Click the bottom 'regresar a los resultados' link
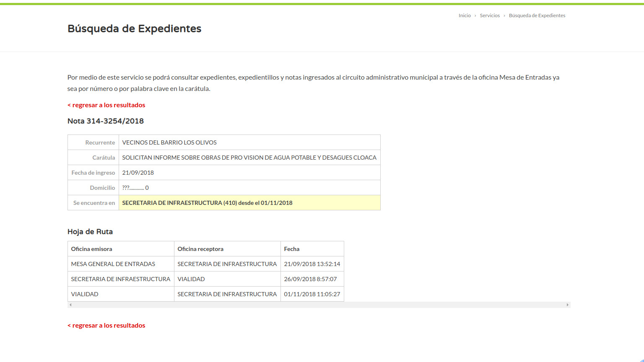Viewport: 644px width, 362px height. [x=106, y=326]
